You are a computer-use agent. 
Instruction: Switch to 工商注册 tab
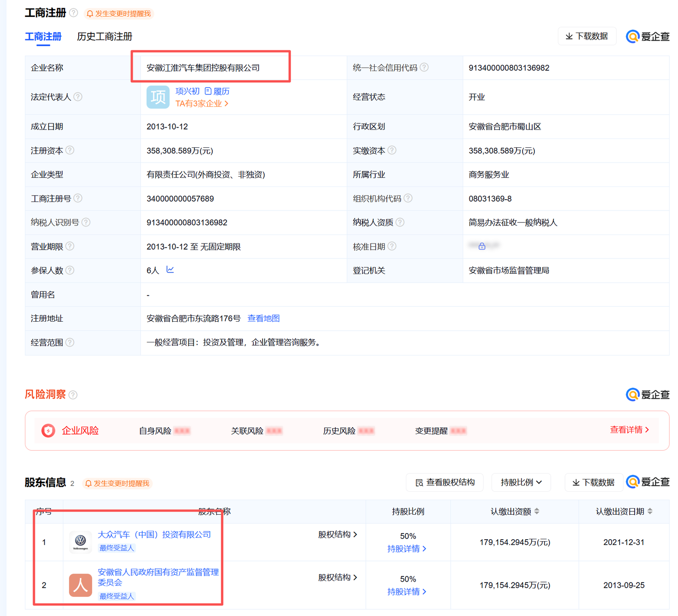click(x=43, y=36)
